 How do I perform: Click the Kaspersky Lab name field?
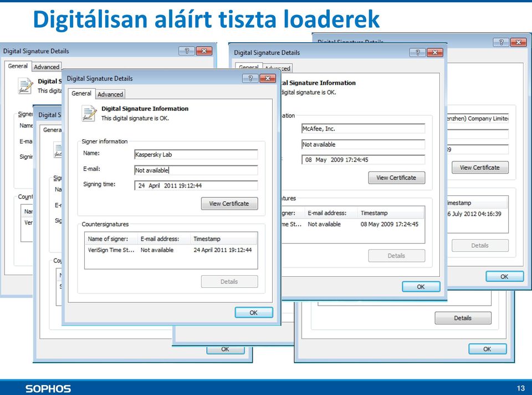pos(196,155)
